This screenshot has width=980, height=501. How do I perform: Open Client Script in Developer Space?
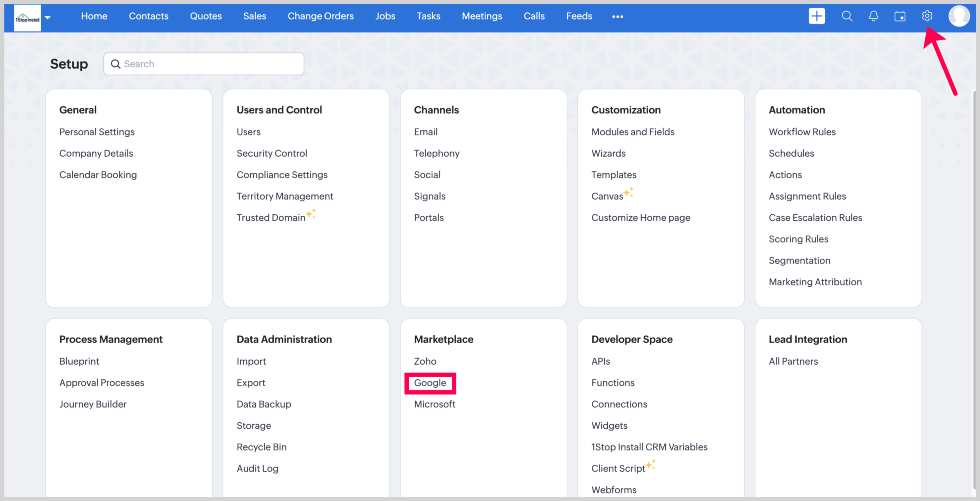click(x=618, y=468)
